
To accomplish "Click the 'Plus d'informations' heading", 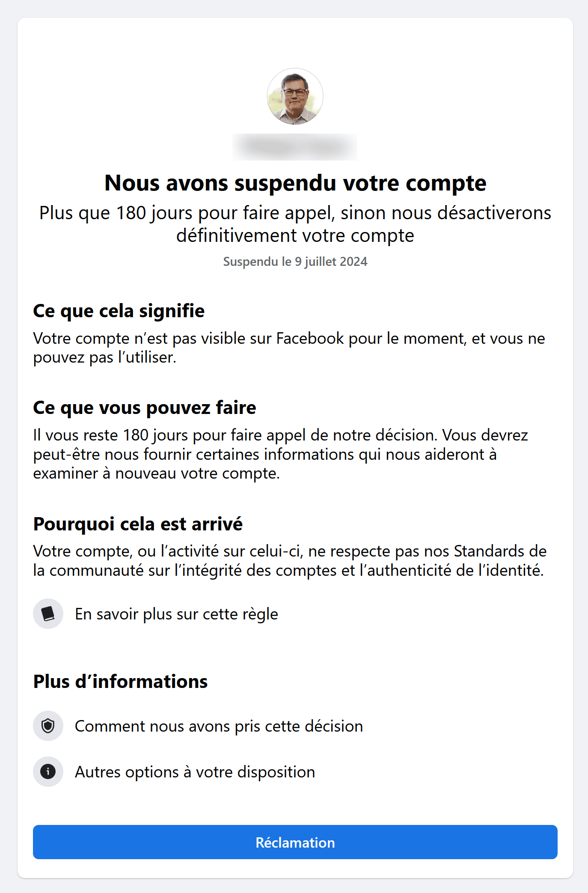I will click(120, 682).
